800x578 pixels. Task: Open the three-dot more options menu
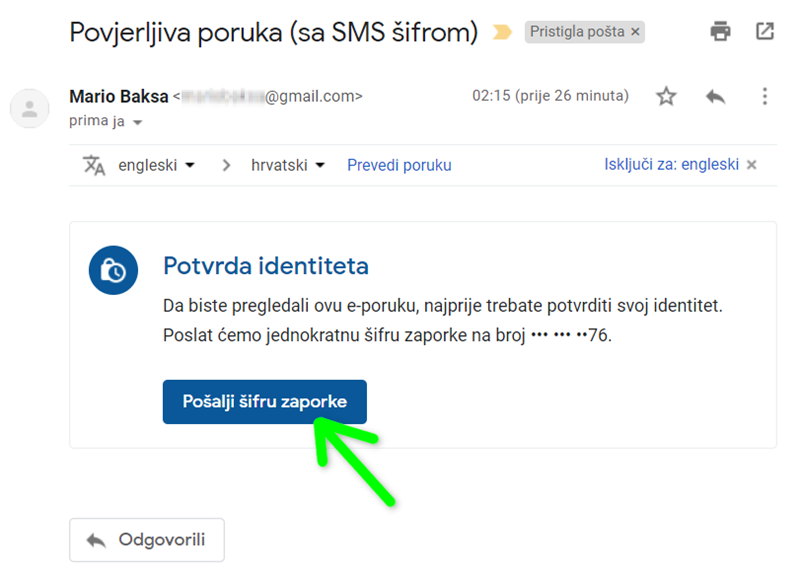(x=764, y=97)
